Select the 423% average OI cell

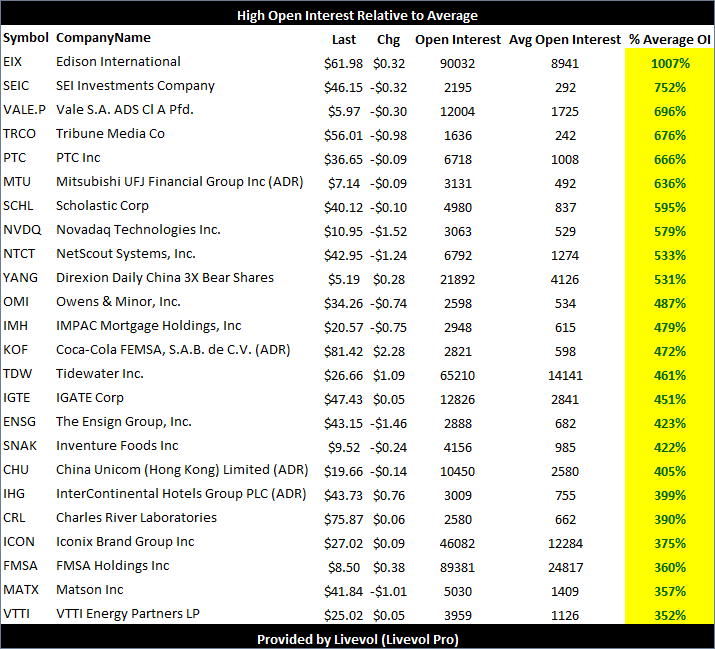[670, 424]
